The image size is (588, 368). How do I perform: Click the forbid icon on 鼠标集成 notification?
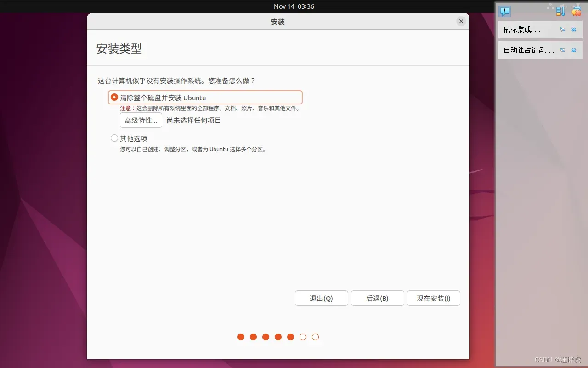click(563, 29)
